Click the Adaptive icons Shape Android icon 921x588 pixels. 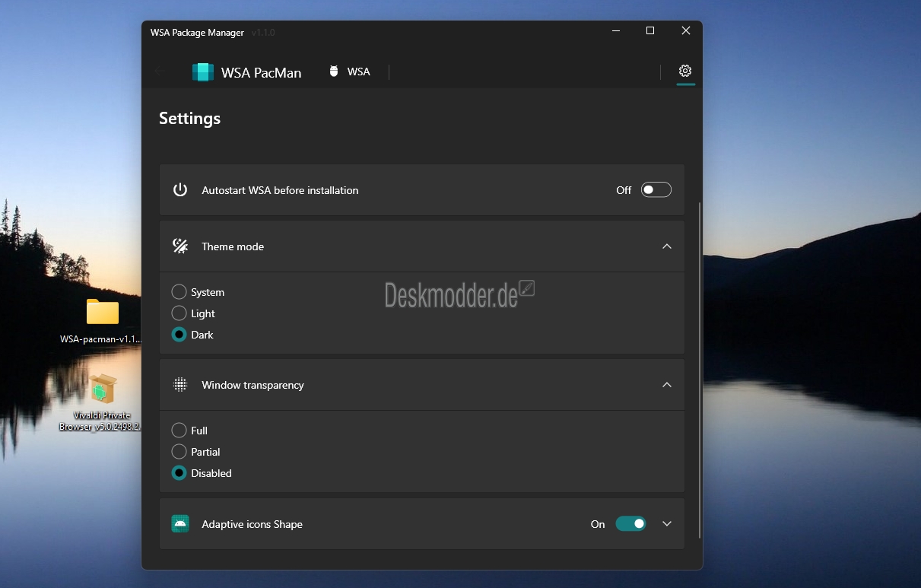180,523
